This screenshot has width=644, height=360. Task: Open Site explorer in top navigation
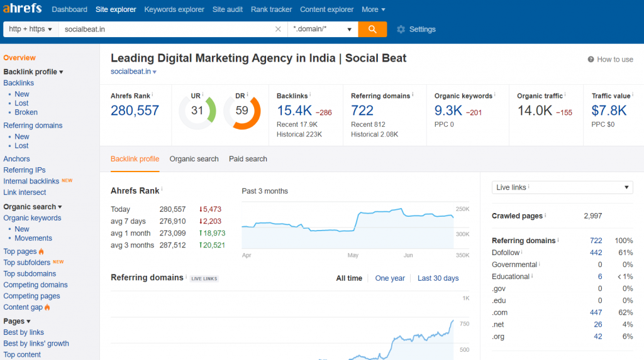[116, 9]
